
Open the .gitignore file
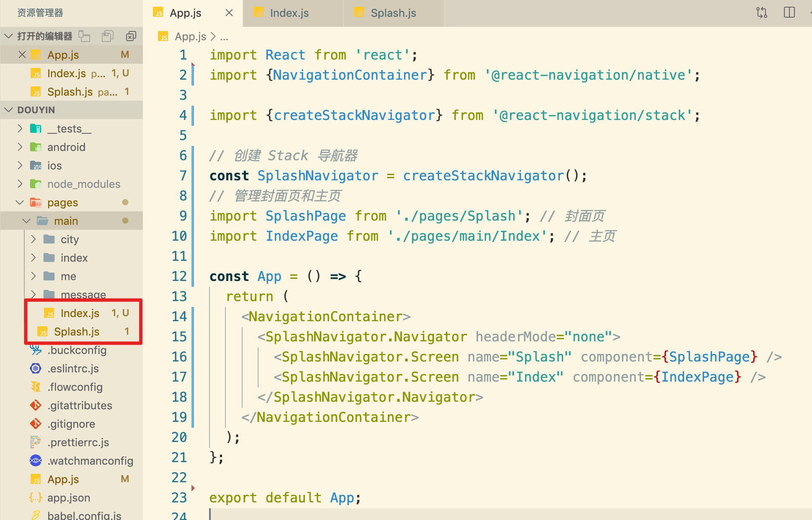[71, 424]
